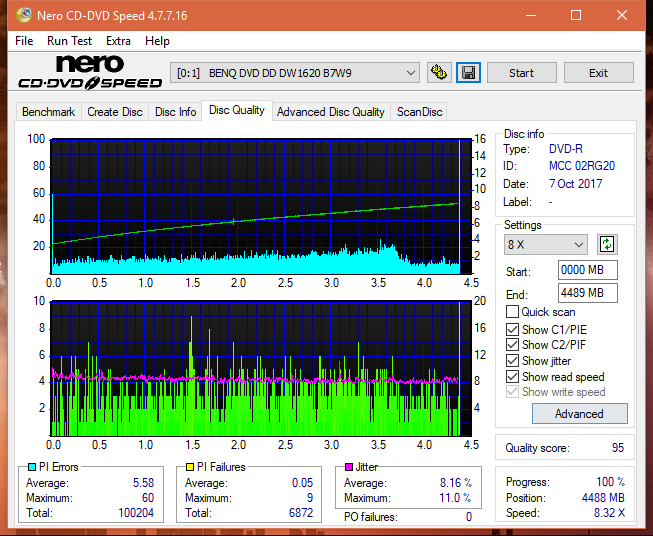Expand the 8 X speed dropdown
The image size is (653, 536).
[x=546, y=244]
